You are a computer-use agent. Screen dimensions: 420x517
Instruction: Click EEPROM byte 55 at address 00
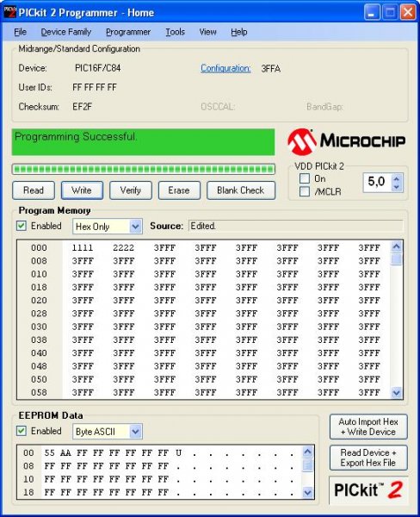49,452
